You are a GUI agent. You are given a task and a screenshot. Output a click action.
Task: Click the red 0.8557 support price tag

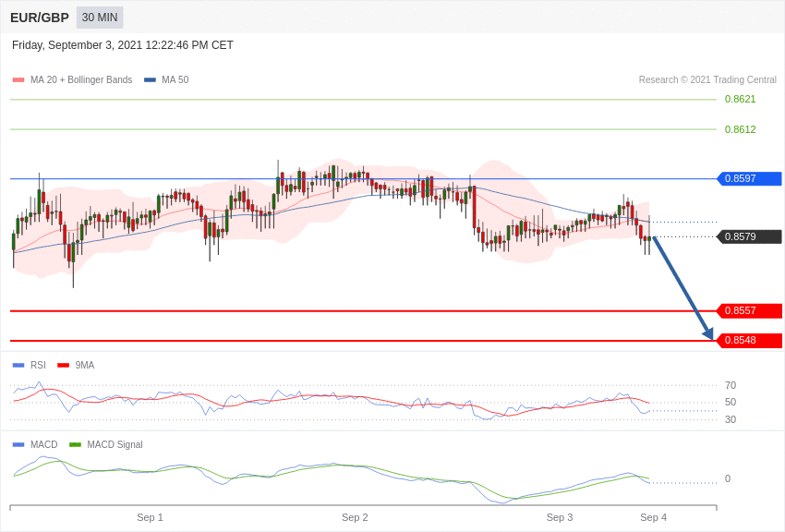pyautogui.click(x=750, y=310)
